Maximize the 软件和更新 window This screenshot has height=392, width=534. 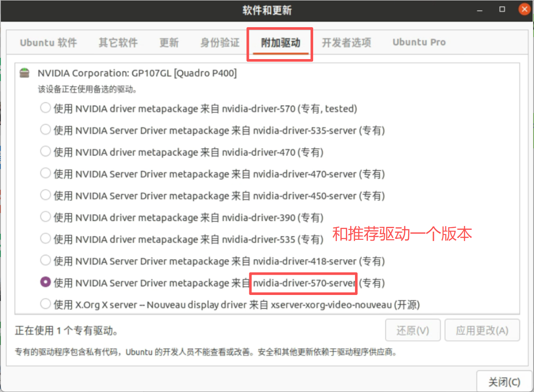pos(502,9)
